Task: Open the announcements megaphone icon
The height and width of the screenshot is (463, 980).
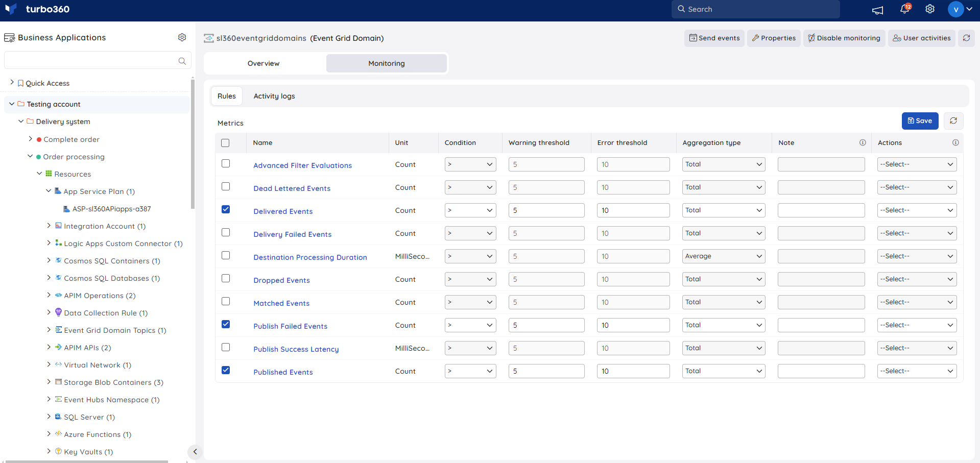Action: (877, 10)
